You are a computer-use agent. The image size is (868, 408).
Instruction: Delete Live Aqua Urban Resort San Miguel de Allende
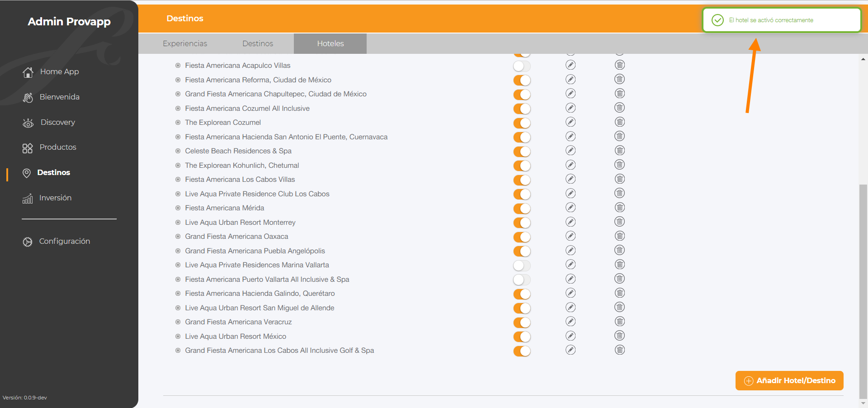(x=620, y=308)
